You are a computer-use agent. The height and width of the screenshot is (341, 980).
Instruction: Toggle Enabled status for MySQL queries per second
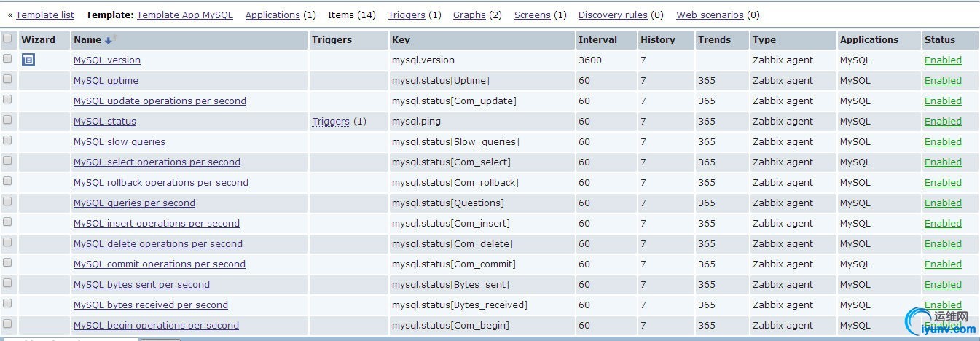click(943, 203)
